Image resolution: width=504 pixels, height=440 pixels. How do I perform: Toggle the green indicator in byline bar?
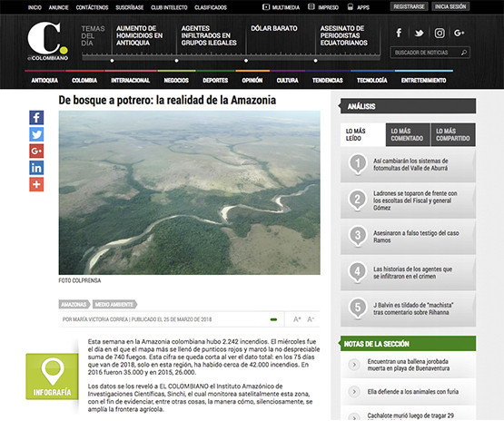pyautogui.click(x=273, y=319)
